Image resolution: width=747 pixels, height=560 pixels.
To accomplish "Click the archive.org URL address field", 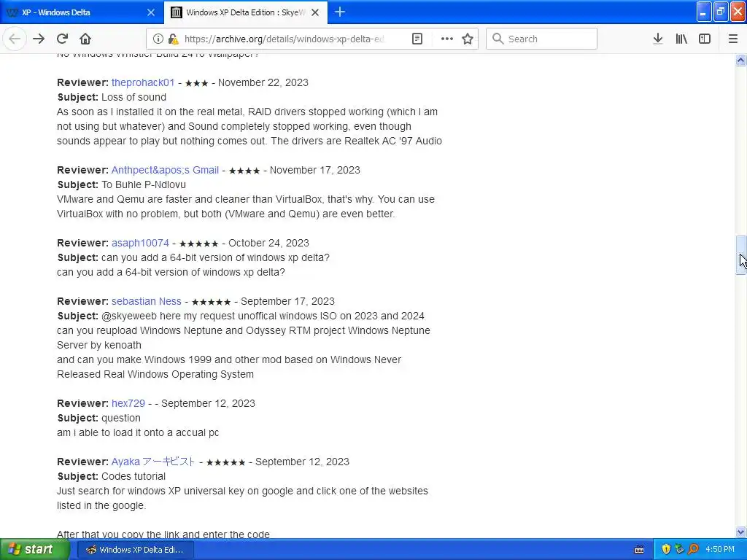I will tap(284, 39).
